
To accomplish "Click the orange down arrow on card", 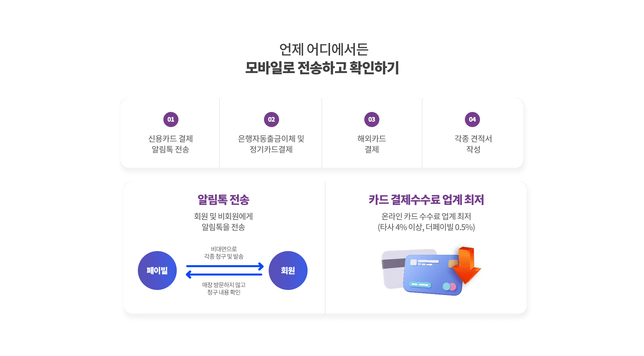I will pyautogui.click(x=468, y=265).
